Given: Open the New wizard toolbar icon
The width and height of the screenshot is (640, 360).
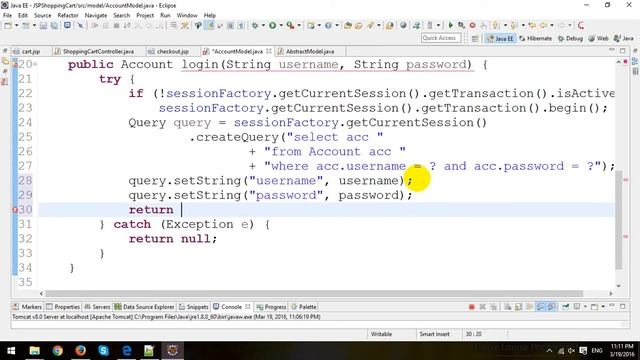Looking at the screenshot, I should (8, 26).
